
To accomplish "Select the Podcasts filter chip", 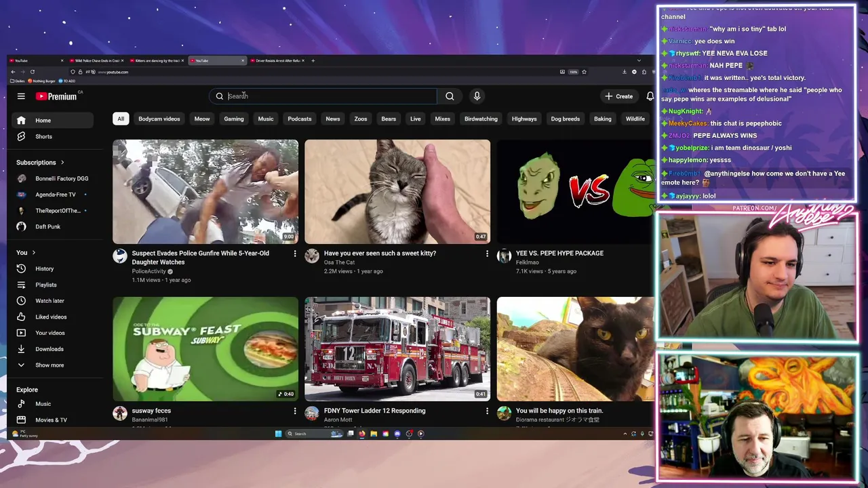I will point(300,119).
